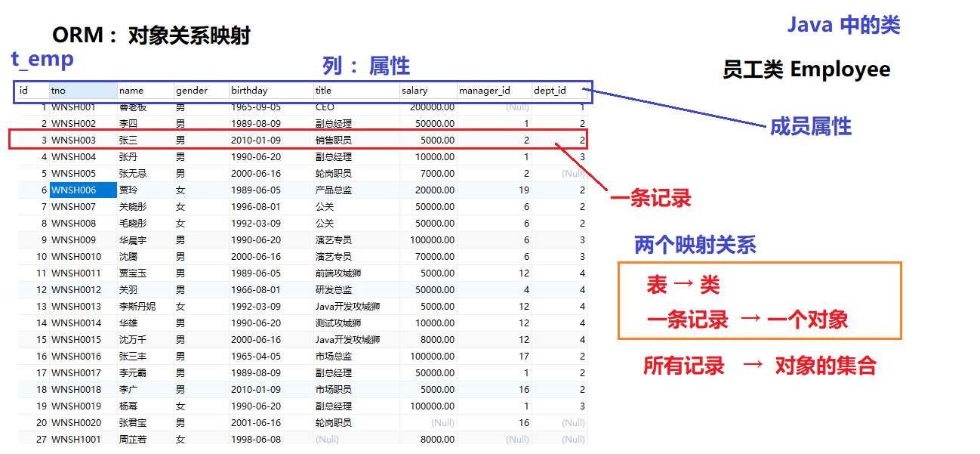
Task: Select the WNSH008 cell
Action: coord(83,223)
